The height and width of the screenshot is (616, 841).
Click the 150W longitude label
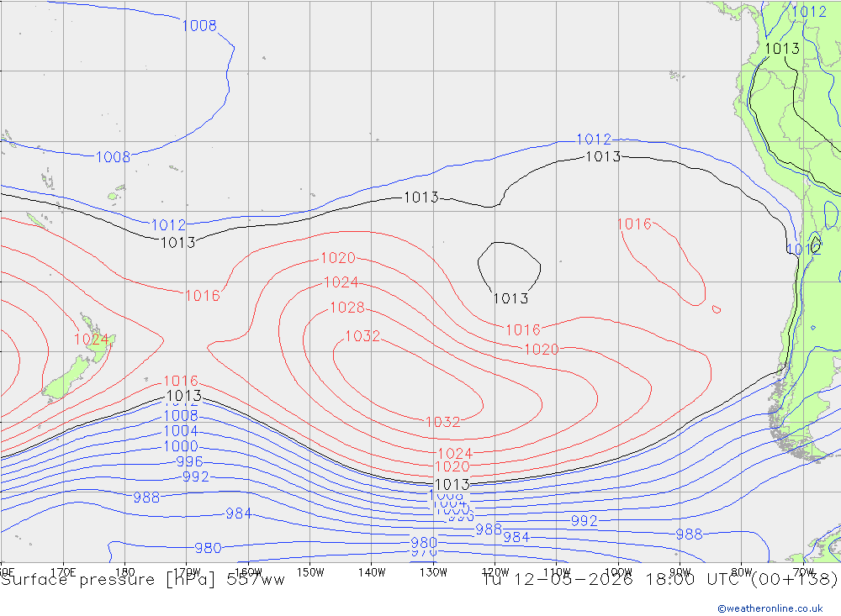(x=310, y=572)
